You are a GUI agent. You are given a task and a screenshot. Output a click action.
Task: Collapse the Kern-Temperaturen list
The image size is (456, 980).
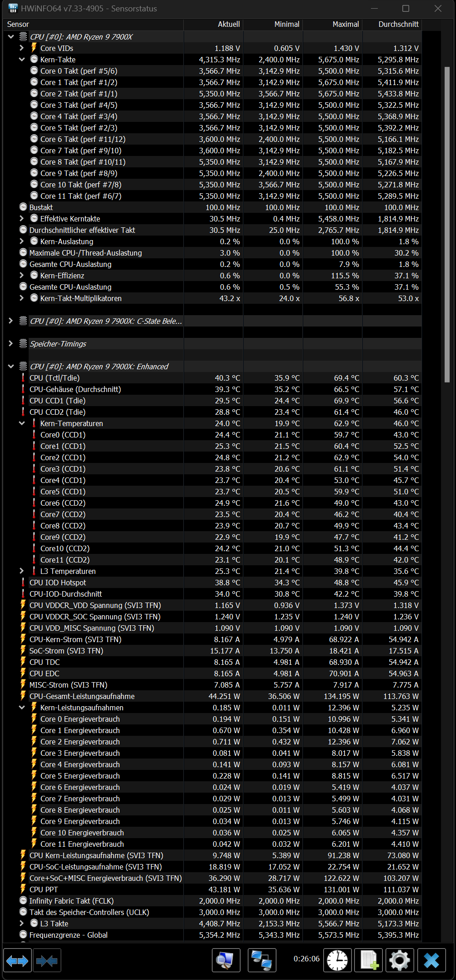pos(22,423)
